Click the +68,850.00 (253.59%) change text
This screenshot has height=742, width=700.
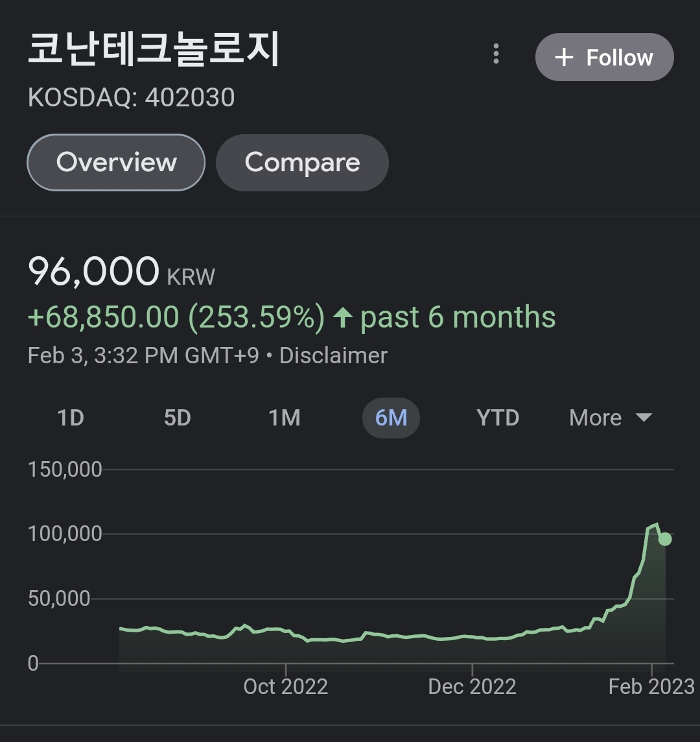pos(176,317)
